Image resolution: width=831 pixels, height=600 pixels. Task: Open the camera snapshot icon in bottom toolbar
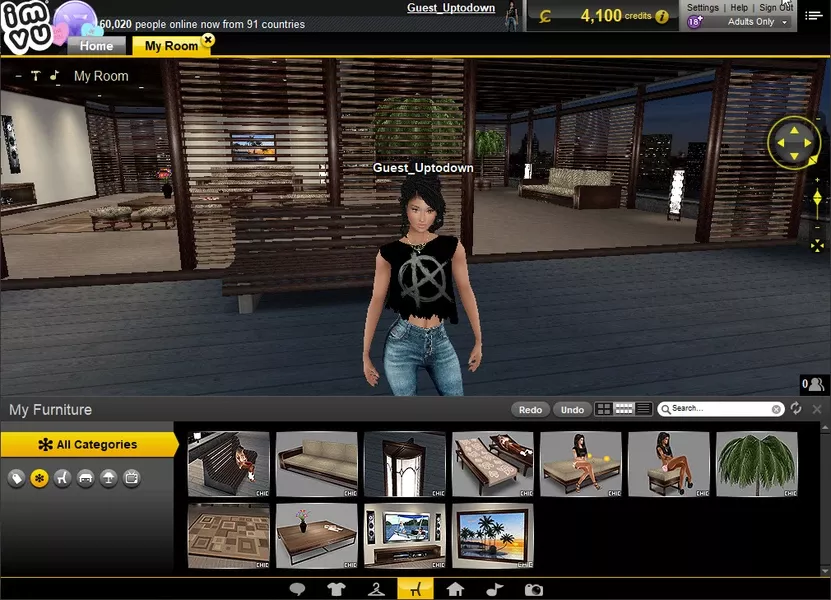[534, 589]
